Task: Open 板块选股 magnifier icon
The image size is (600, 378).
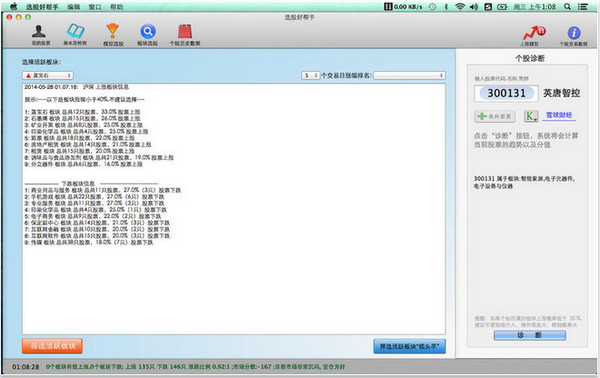Action: pyautogui.click(x=148, y=31)
